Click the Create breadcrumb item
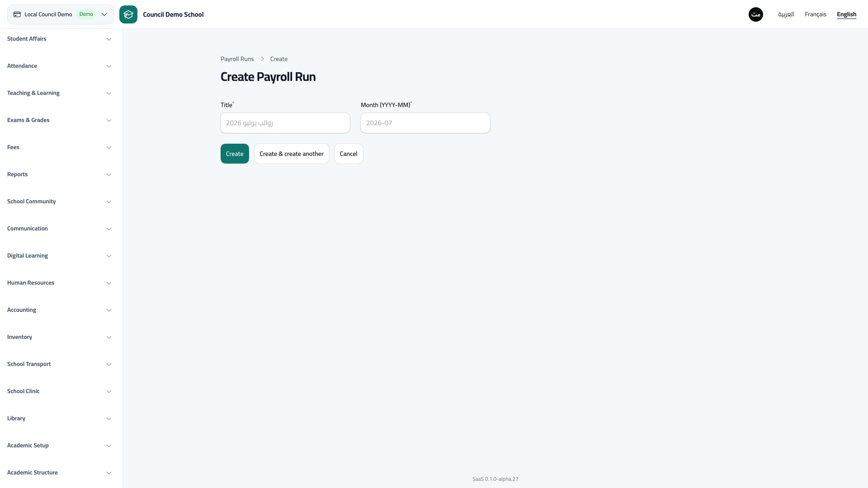Image resolution: width=868 pixels, height=488 pixels. pos(279,59)
